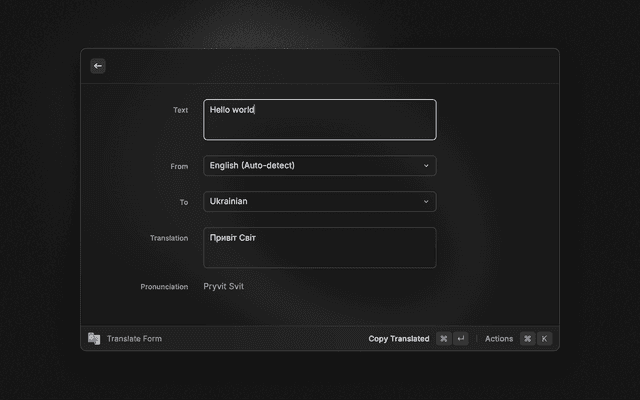This screenshot has height=400, width=640.
Task: Open the Actions menu
Action: point(499,339)
